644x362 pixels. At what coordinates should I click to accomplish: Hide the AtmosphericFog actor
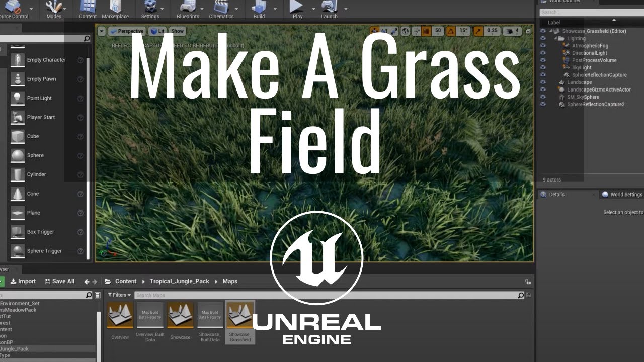point(543,46)
